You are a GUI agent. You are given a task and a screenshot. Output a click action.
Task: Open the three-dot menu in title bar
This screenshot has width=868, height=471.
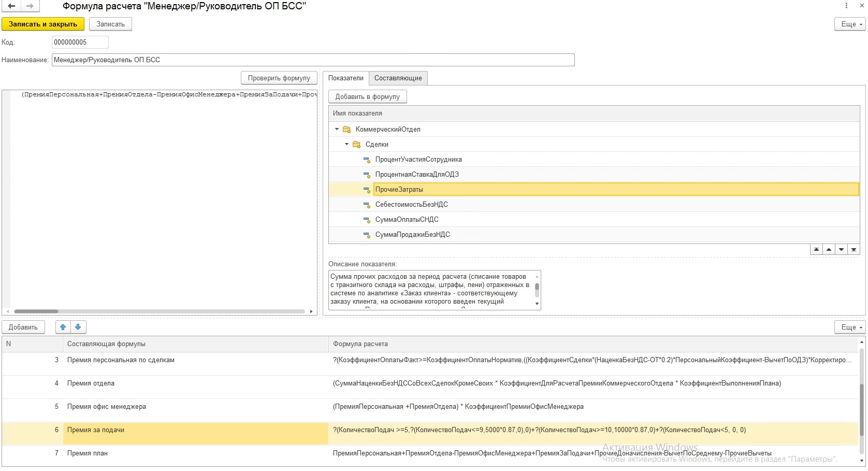(846, 6)
